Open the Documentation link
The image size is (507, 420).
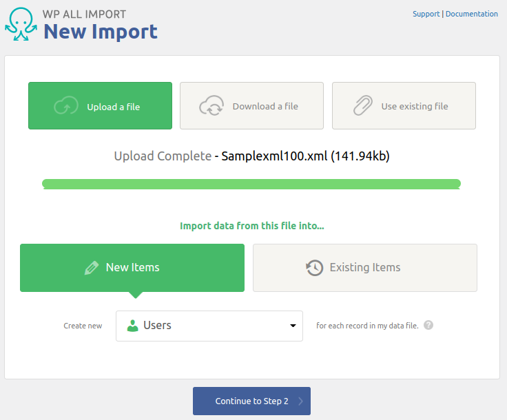472,14
